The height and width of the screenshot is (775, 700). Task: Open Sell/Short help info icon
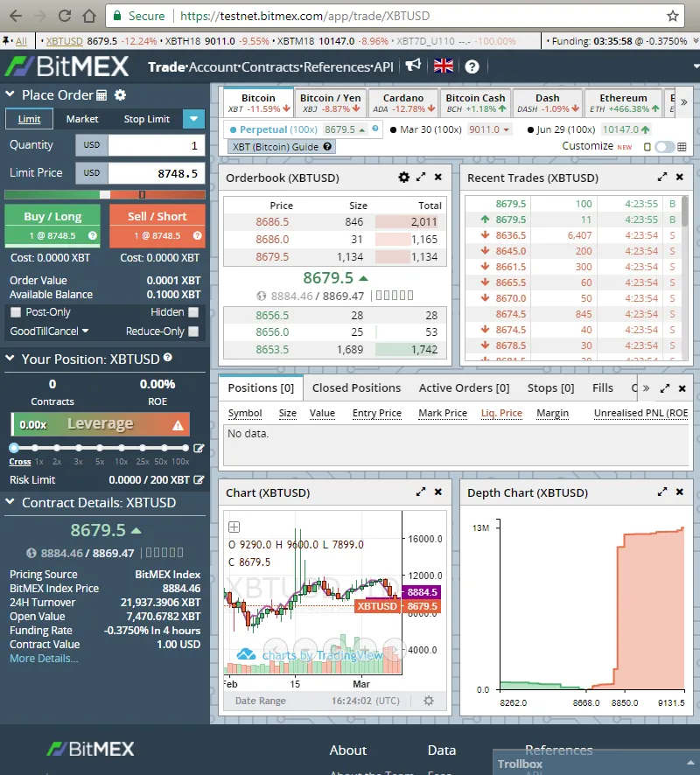(x=197, y=236)
